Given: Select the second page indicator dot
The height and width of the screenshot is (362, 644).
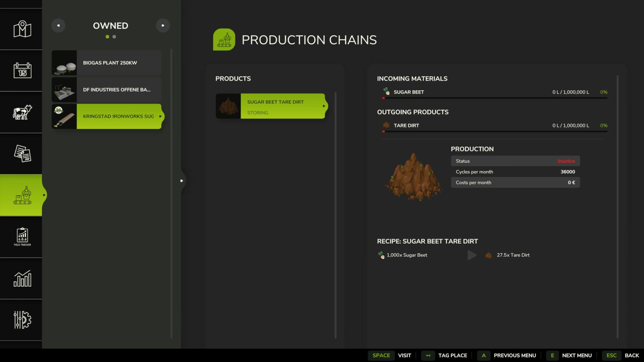Looking at the screenshot, I should (x=114, y=37).
